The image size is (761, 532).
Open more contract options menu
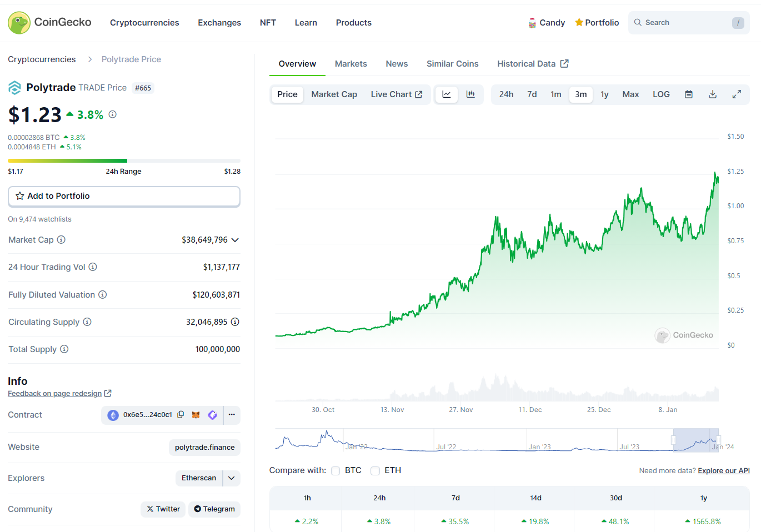(x=232, y=415)
